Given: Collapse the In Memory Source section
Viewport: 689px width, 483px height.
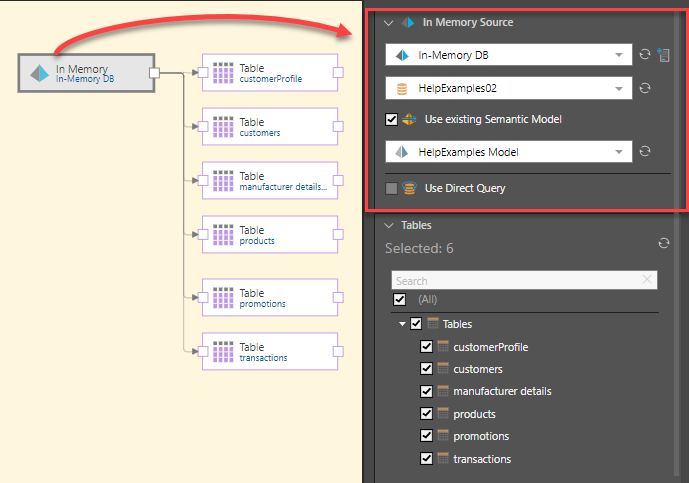Looking at the screenshot, I should [390, 22].
